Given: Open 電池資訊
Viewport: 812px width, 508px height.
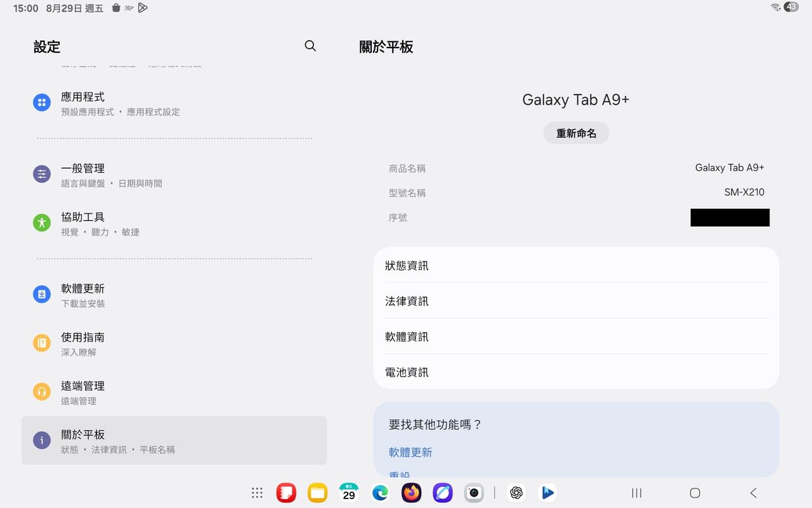Looking at the screenshot, I should tap(576, 372).
